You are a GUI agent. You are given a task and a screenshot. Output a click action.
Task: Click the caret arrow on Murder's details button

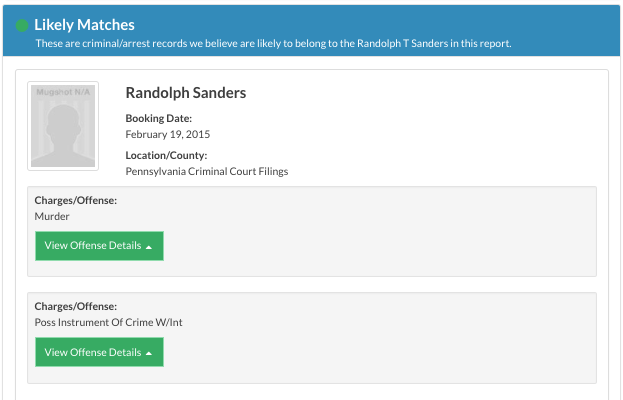149,246
